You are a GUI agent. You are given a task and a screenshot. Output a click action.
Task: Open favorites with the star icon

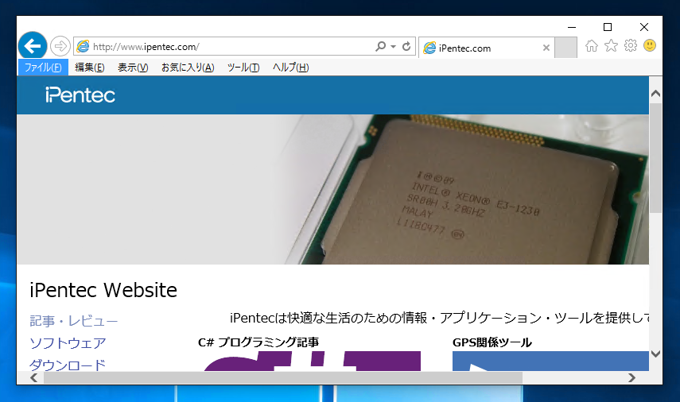[611, 46]
